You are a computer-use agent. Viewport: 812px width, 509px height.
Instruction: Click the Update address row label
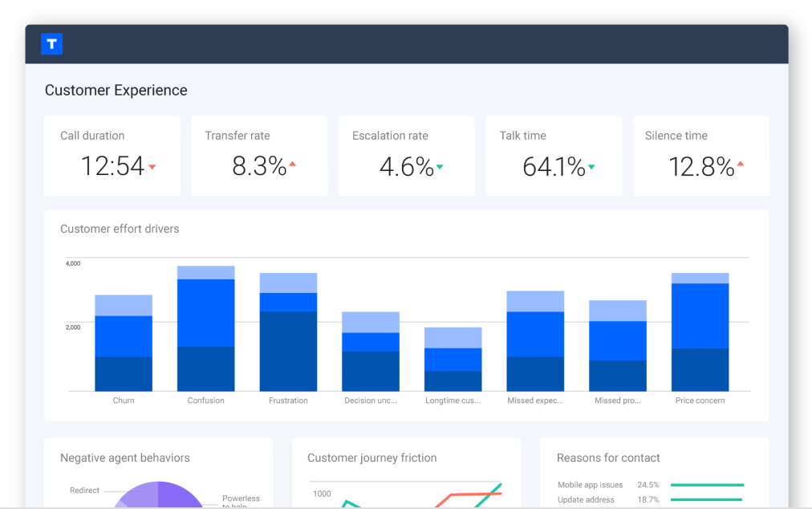coord(587,499)
